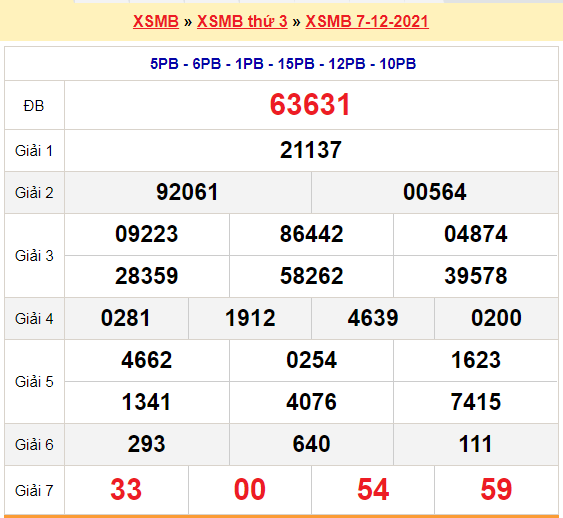Image resolution: width=563 pixels, height=518 pixels.
Task: Open the XSMB breadcrumb link
Action: point(156,21)
